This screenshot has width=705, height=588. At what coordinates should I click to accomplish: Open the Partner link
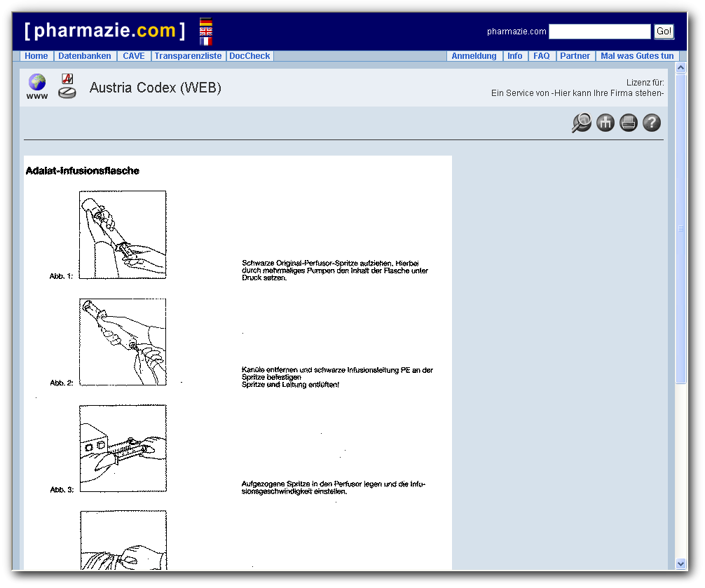click(575, 56)
